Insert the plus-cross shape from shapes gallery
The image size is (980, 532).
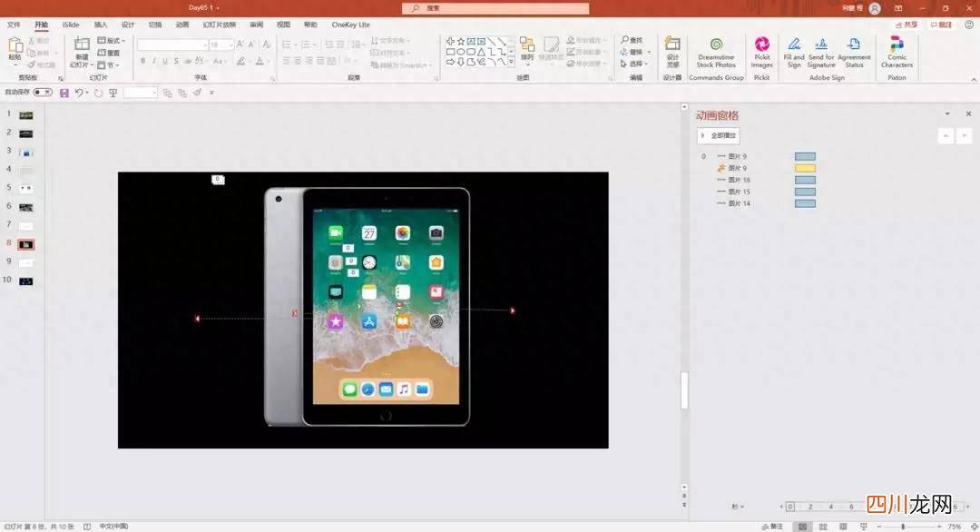tap(450, 41)
